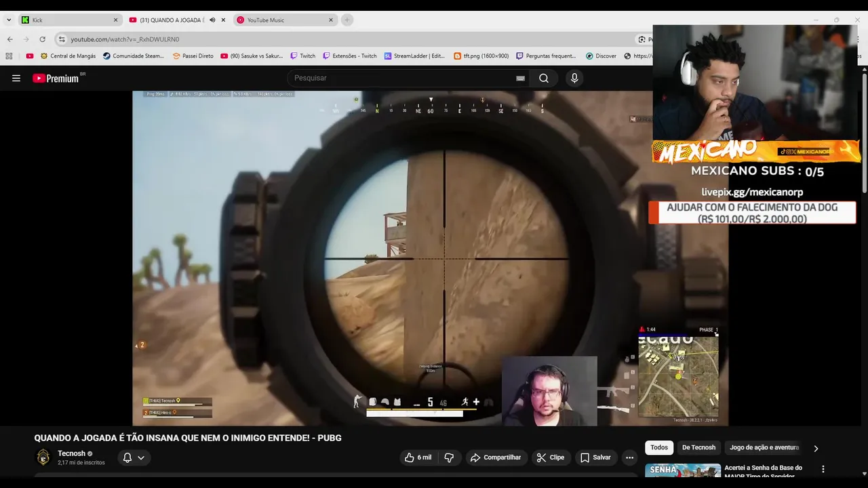
Task: Go to YouTube Premium home logo
Action: coord(56,78)
